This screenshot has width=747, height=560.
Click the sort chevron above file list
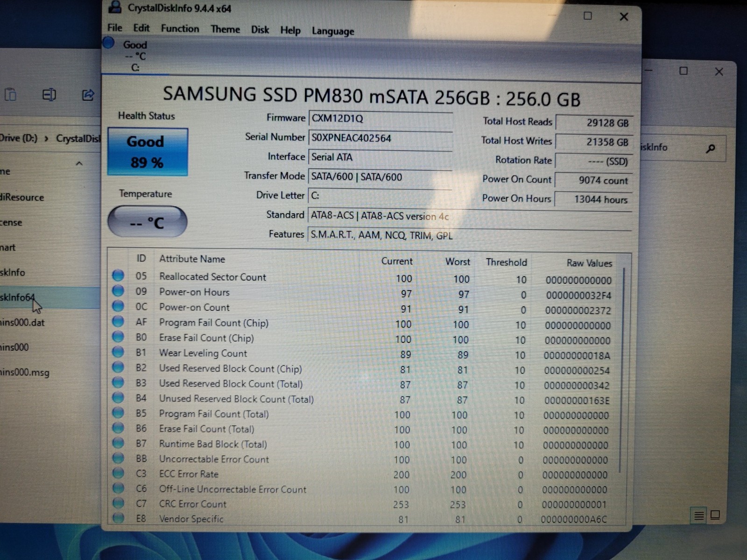click(79, 163)
